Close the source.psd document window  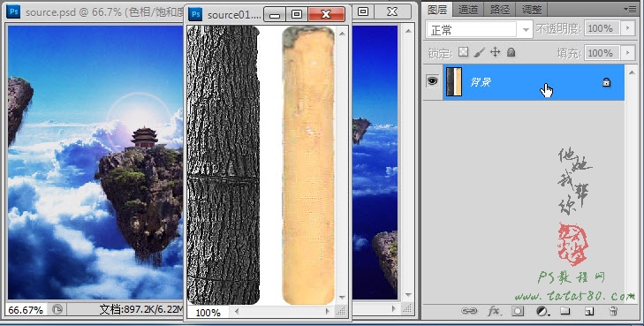click(x=392, y=11)
